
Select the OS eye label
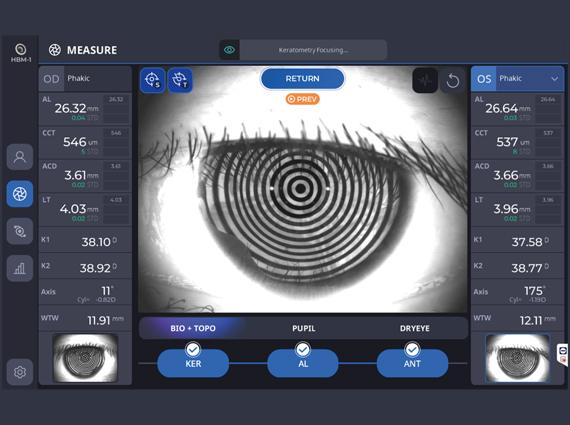[484, 79]
